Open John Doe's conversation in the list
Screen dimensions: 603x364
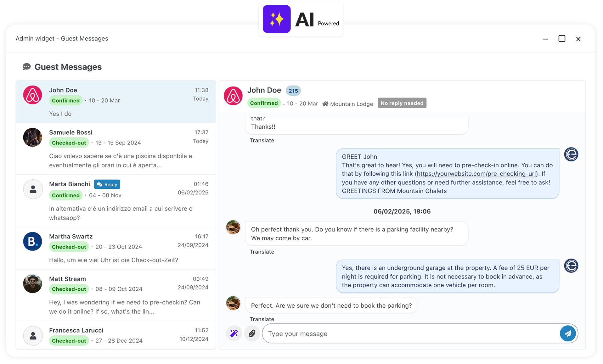(x=116, y=102)
